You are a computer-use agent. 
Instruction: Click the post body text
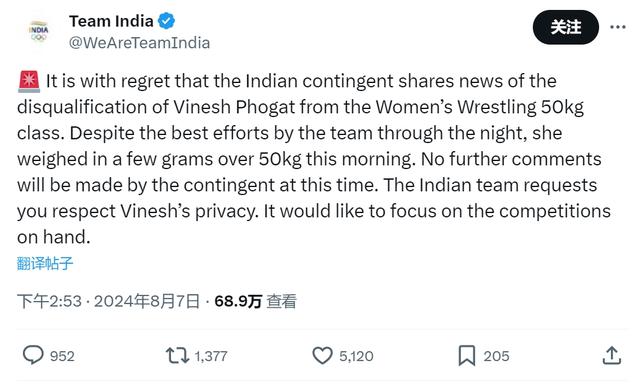(313, 159)
